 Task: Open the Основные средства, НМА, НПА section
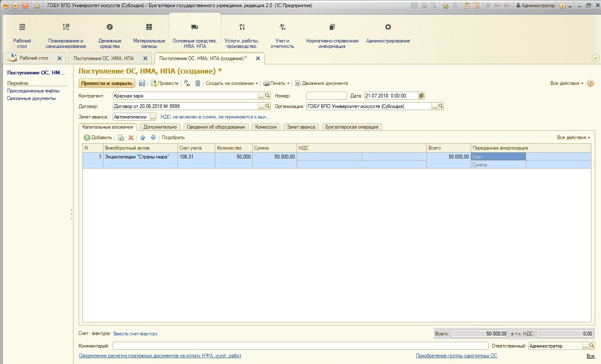pyautogui.click(x=194, y=35)
